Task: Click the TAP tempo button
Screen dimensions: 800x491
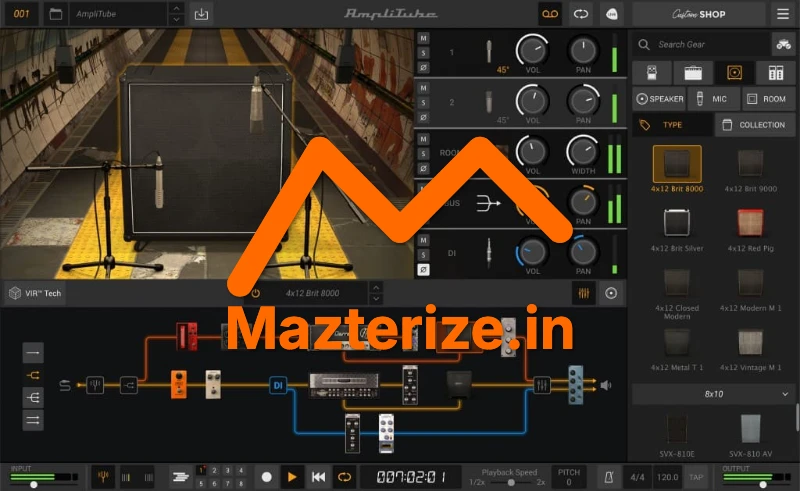Action: coord(696,477)
